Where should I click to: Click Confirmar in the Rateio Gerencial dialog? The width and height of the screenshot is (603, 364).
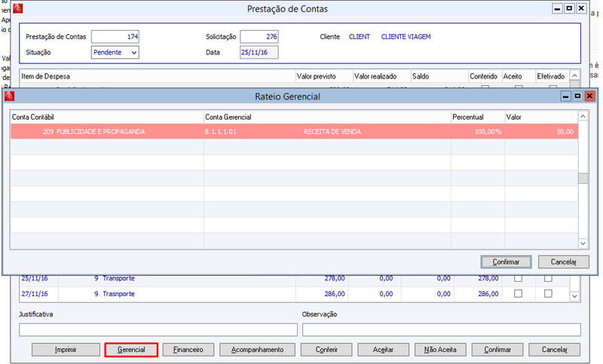coord(506,262)
